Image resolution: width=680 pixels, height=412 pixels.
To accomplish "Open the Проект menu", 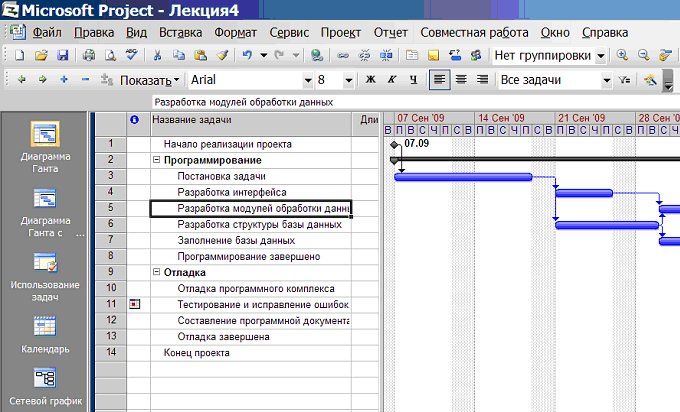I will tap(341, 33).
